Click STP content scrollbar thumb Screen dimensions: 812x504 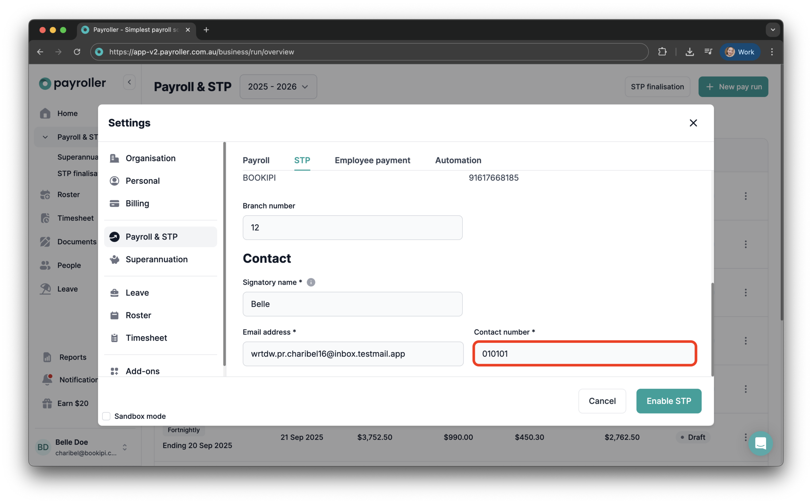coord(712,329)
